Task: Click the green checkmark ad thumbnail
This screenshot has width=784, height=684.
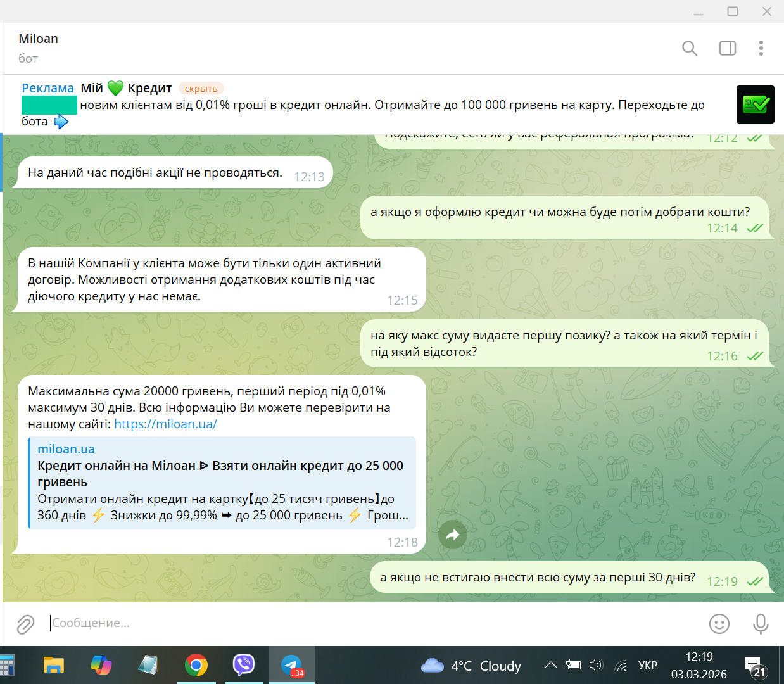Action: coord(756,104)
